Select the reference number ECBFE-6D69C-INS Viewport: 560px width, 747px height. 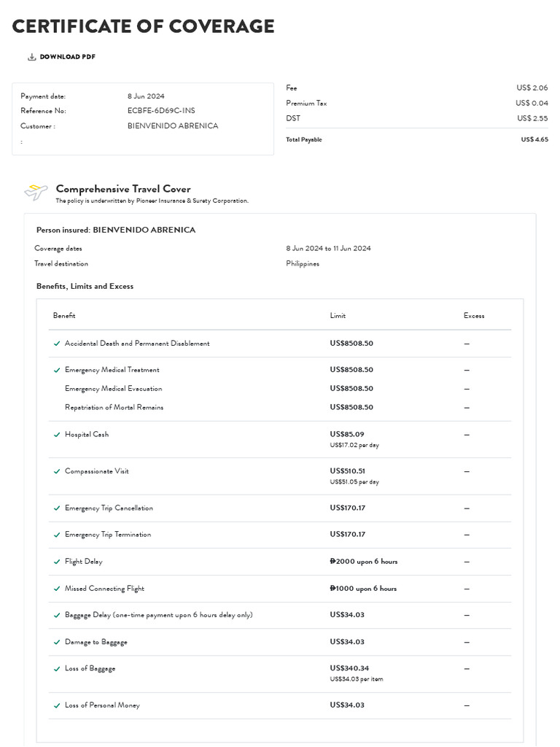click(161, 111)
